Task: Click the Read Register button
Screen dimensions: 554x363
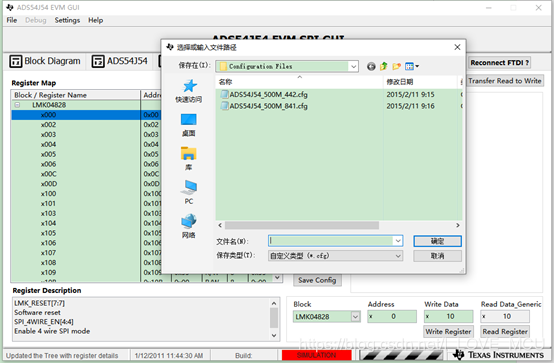Action: coord(505,332)
